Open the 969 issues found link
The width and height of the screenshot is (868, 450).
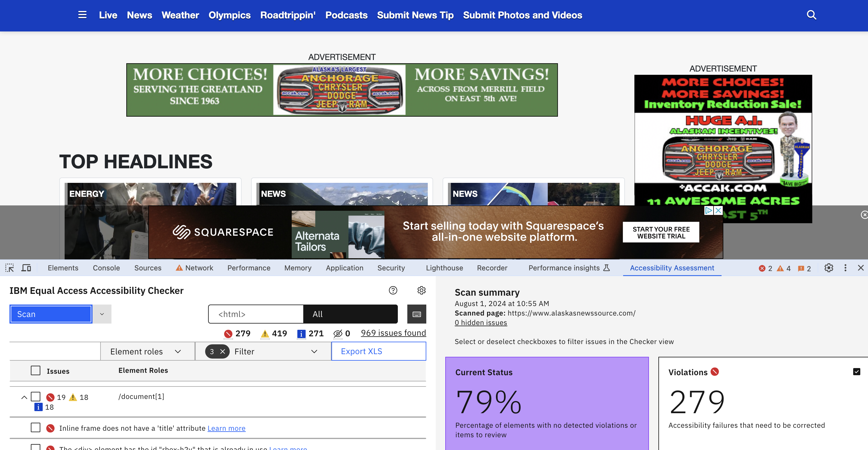393,333
